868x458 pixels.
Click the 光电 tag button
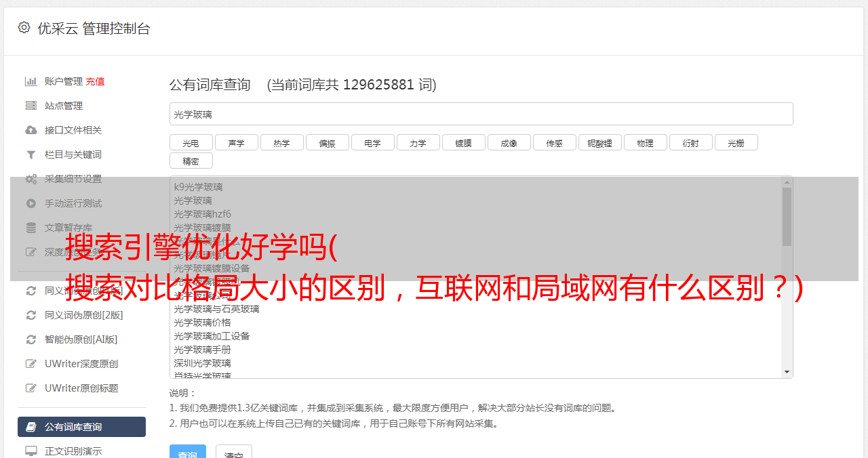click(191, 142)
